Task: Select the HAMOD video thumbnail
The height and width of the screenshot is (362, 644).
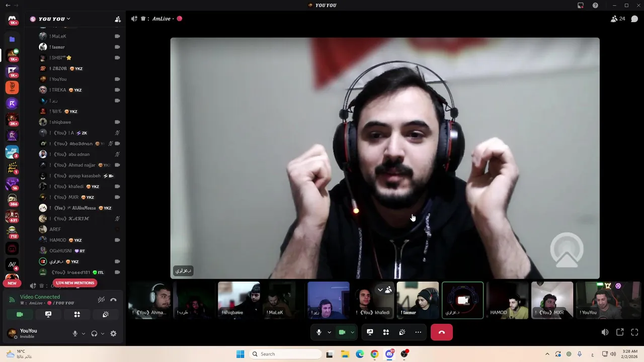Action: point(507,300)
